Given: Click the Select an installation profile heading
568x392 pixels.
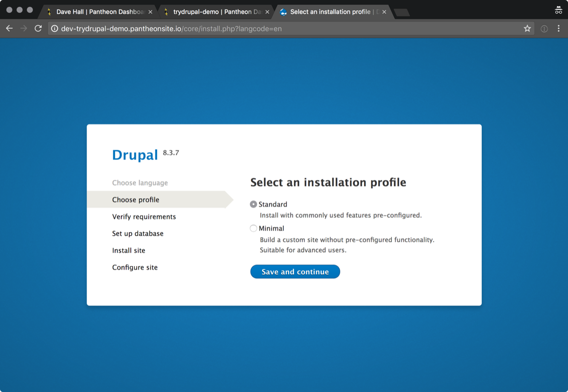Looking at the screenshot, I should 328,182.
